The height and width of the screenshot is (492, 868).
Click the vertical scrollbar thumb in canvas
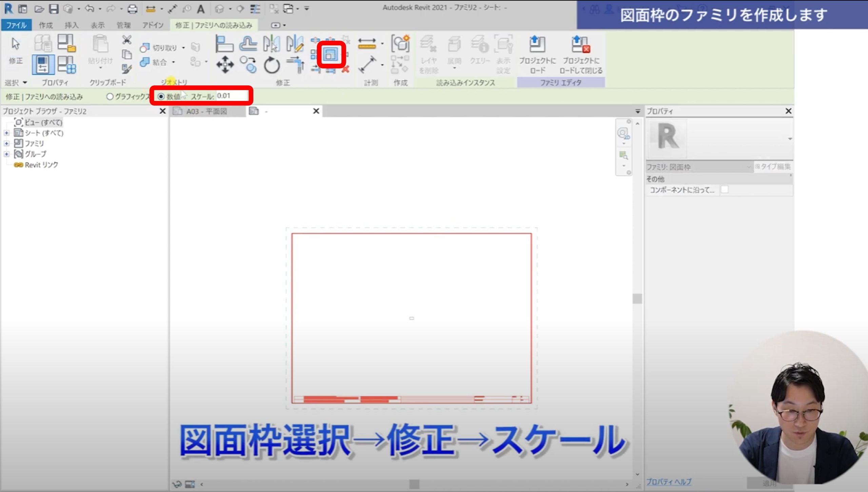(637, 298)
